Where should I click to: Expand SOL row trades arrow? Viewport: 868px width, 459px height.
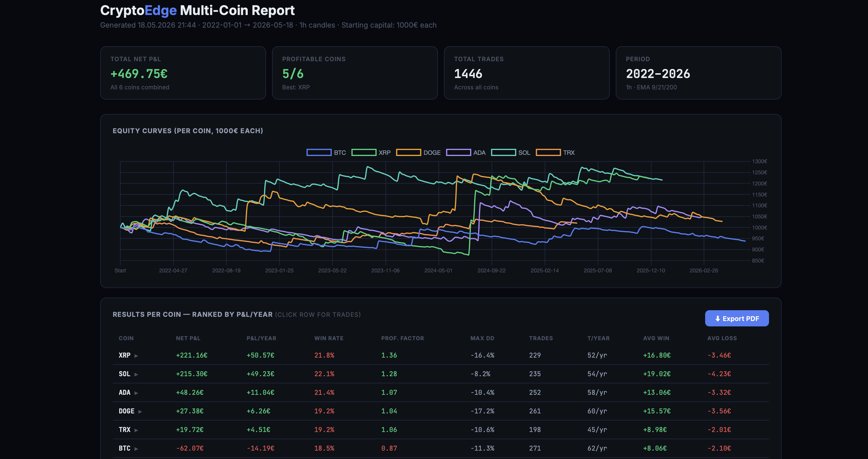(x=136, y=374)
